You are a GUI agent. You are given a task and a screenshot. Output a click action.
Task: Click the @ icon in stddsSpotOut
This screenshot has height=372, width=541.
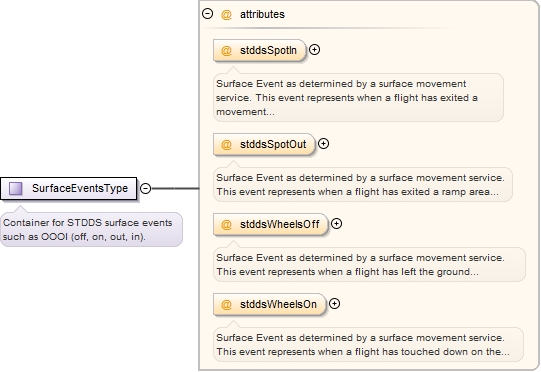226,145
